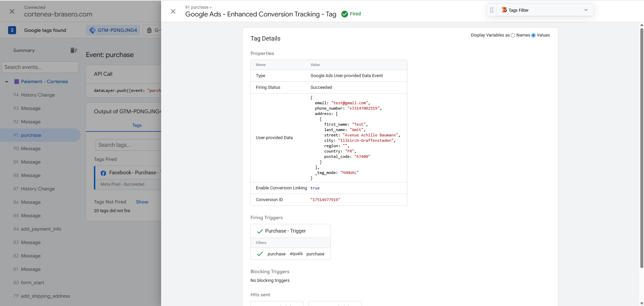644x306 pixels.
Task: Show the tags not fired list
Action: pyautogui.click(x=142, y=202)
